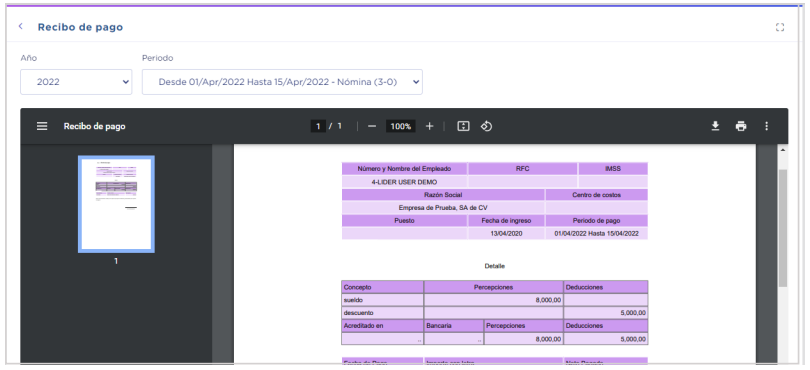This screenshot has width=810, height=370.
Task: Click the 'RFC' header cell
Action: tap(523, 168)
